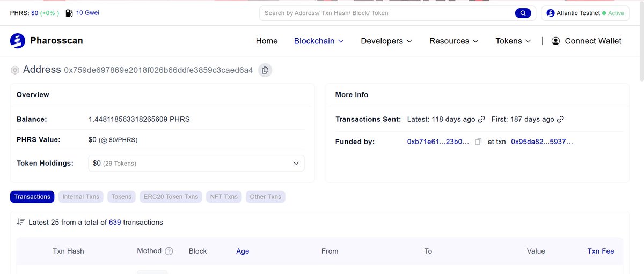
Task: Copy the funder address 0xb71e61...23b0
Action: pos(478,142)
